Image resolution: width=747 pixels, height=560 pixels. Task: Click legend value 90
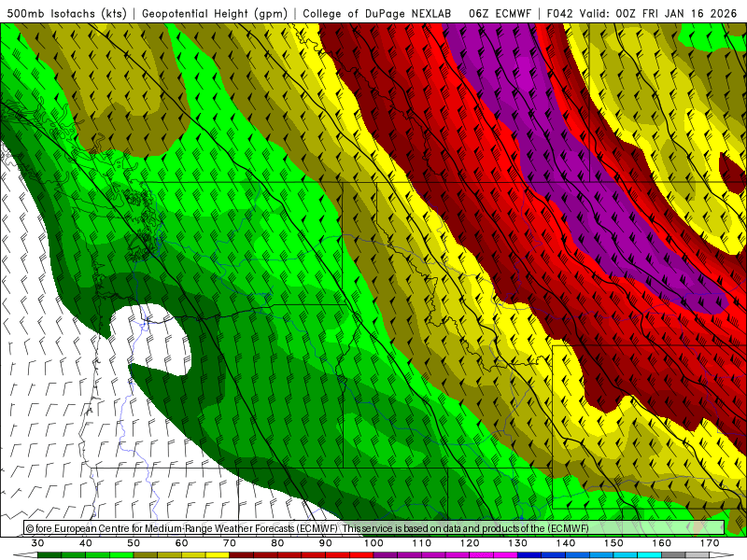click(326, 543)
